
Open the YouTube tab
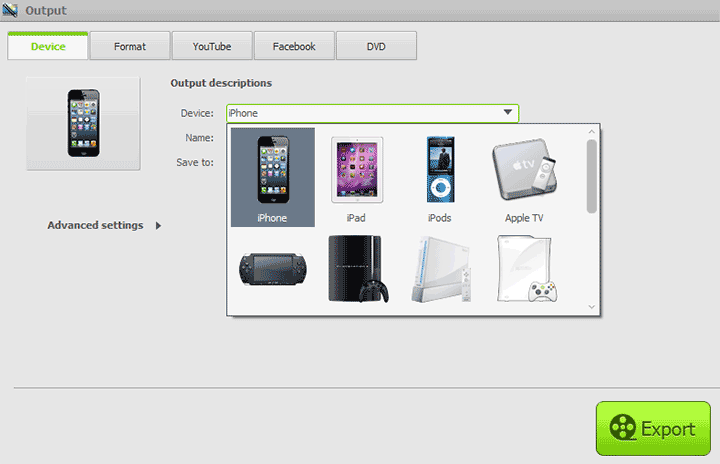[x=212, y=46]
